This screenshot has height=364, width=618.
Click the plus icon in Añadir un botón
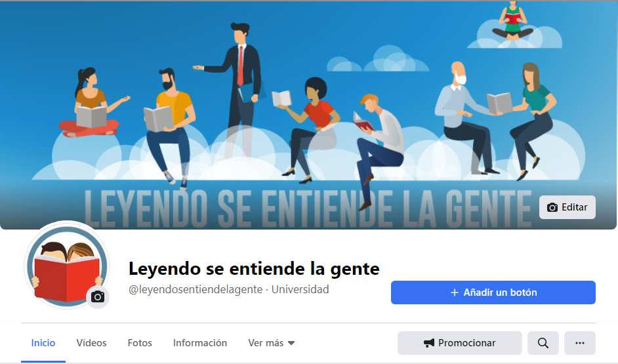pos(455,293)
